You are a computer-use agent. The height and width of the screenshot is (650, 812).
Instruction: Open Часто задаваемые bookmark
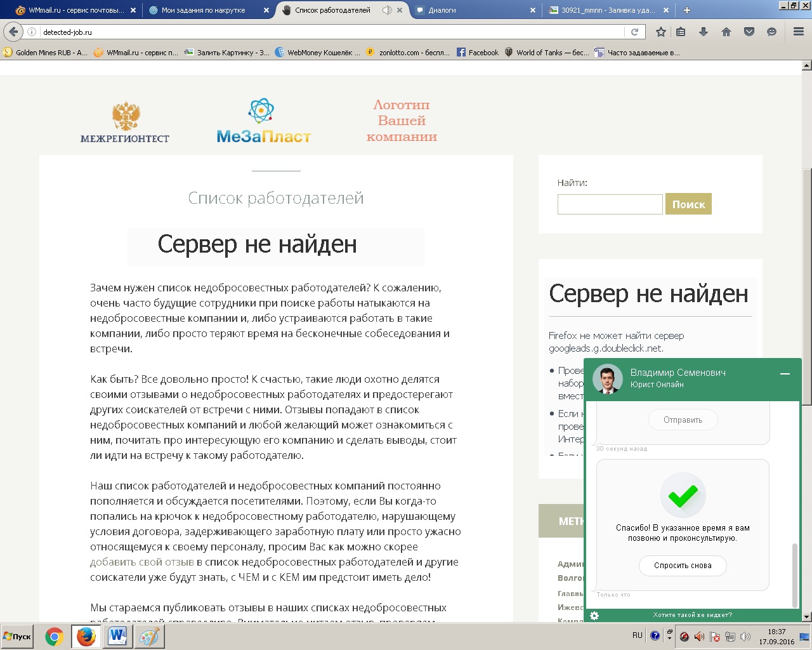click(x=637, y=53)
